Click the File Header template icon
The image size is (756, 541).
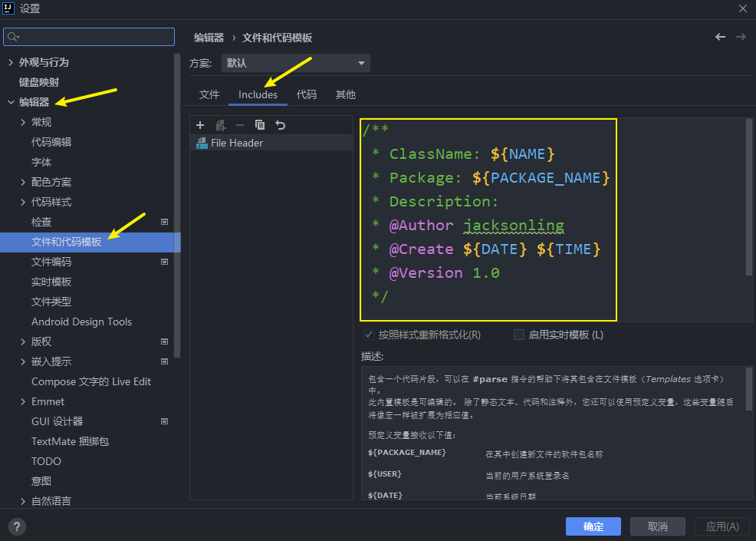pyautogui.click(x=202, y=143)
